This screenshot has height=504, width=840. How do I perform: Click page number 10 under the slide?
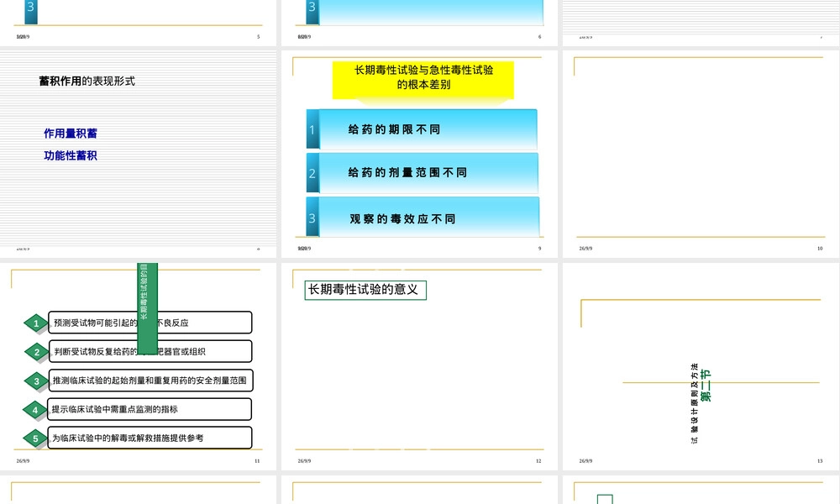(820, 249)
